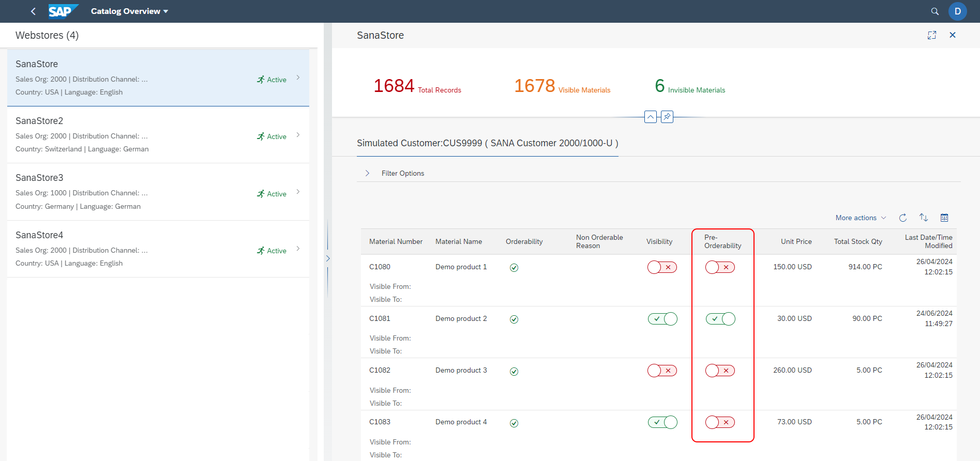The height and width of the screenshot is (461, 980).
Task: Expand the Filter Options section
Action: [367, 173]
